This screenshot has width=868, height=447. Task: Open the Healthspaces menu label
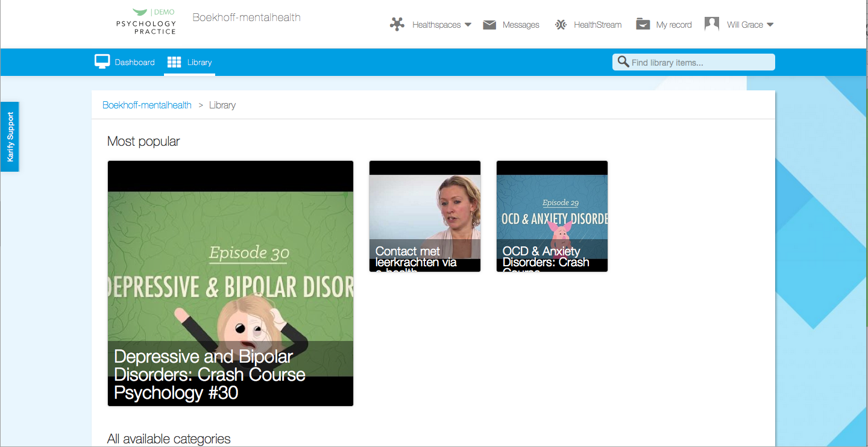[x=436, y=25]
